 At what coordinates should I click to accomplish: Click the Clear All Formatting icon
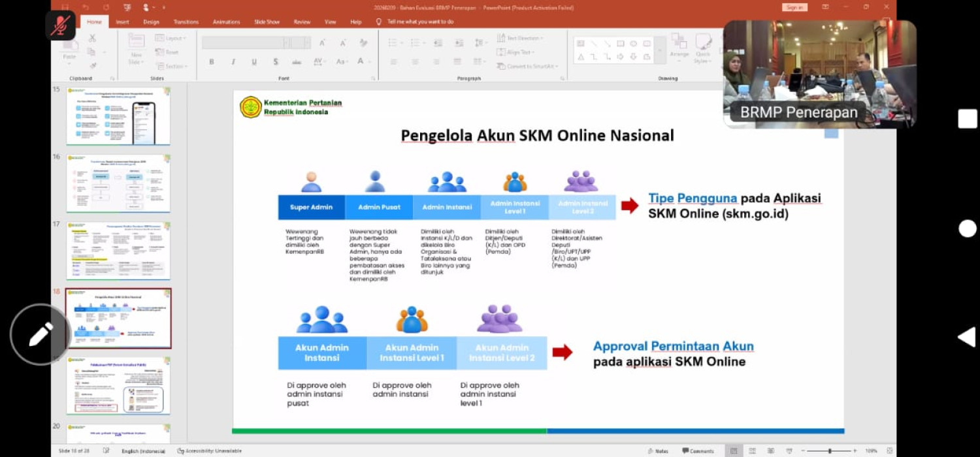click(364, 42)
